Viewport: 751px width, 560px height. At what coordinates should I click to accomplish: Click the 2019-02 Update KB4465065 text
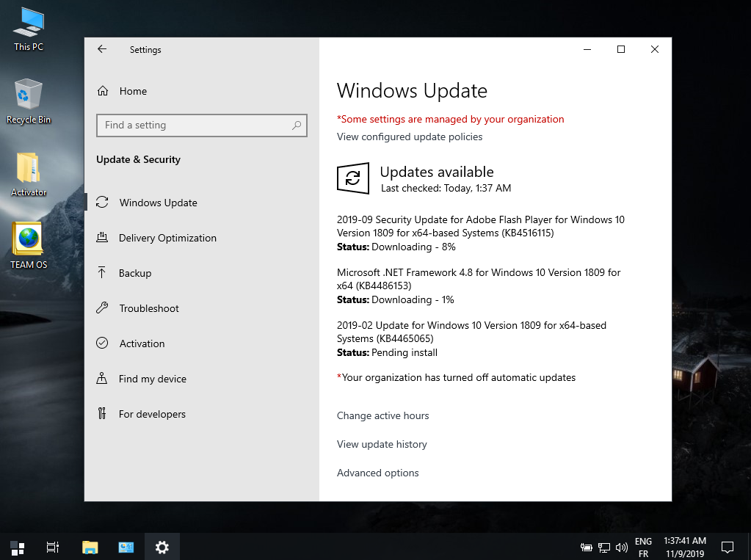pyautogui.click(x=471, y=332)
